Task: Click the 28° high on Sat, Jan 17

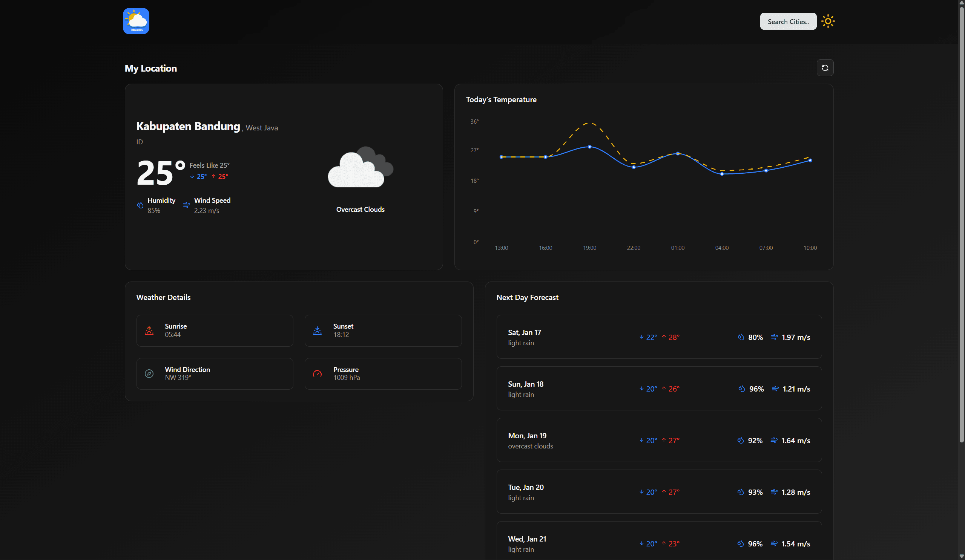Action: (674, 337)
